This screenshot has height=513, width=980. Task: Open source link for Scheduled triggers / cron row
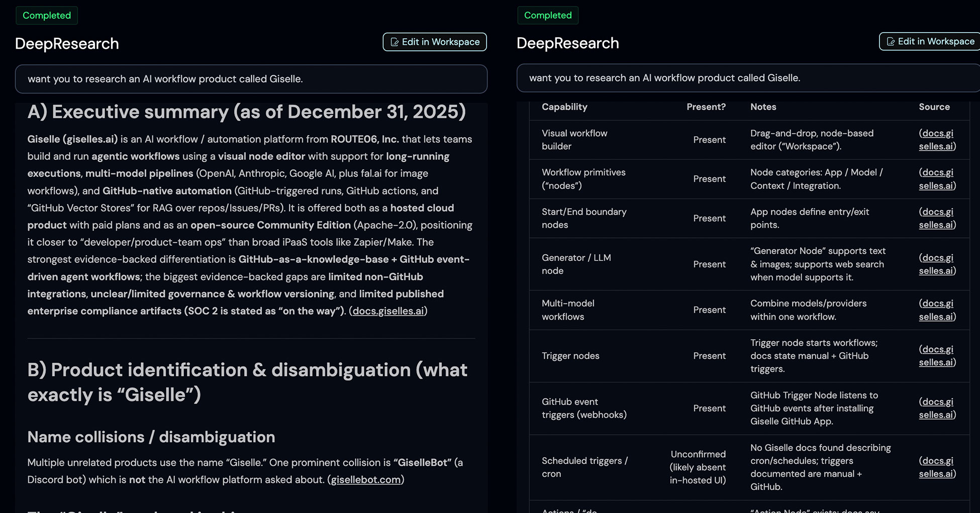937,467
